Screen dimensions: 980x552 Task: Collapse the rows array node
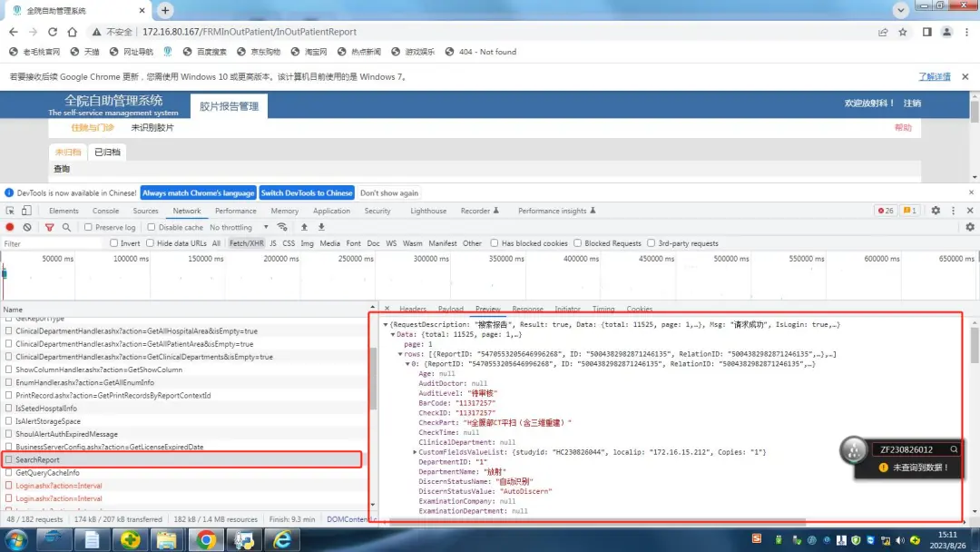click(400, 354)
